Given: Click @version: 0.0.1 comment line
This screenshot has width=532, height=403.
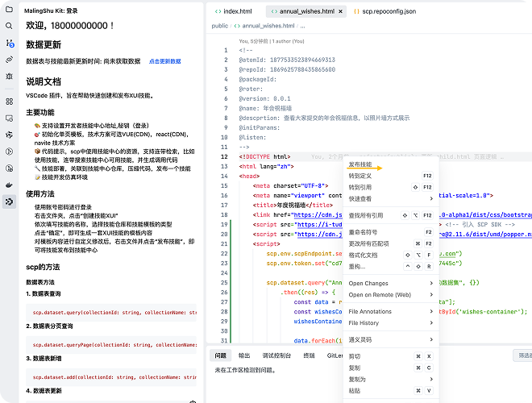Looking at the screenshot, I should 264,98.
